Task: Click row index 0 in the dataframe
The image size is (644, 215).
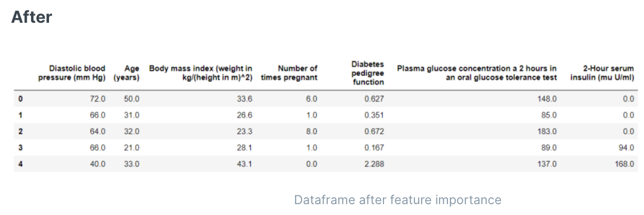Action: [x=21, y=99]
